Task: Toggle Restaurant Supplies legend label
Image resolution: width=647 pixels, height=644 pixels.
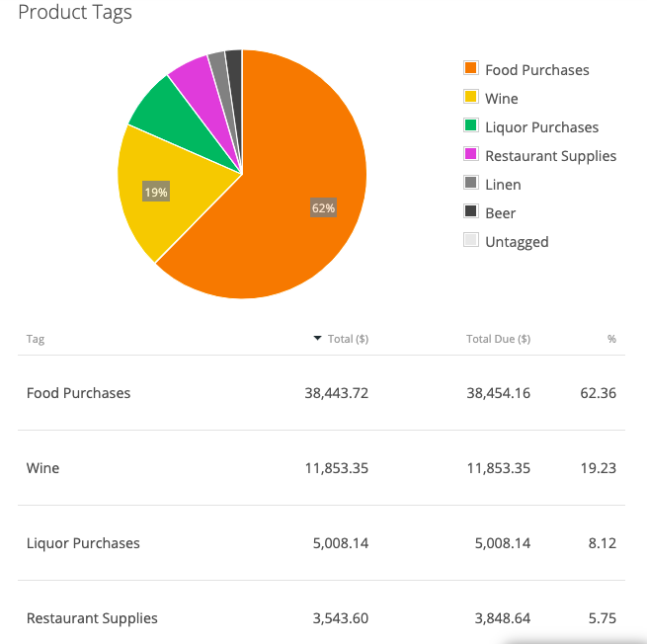Action: coord(550,156)
